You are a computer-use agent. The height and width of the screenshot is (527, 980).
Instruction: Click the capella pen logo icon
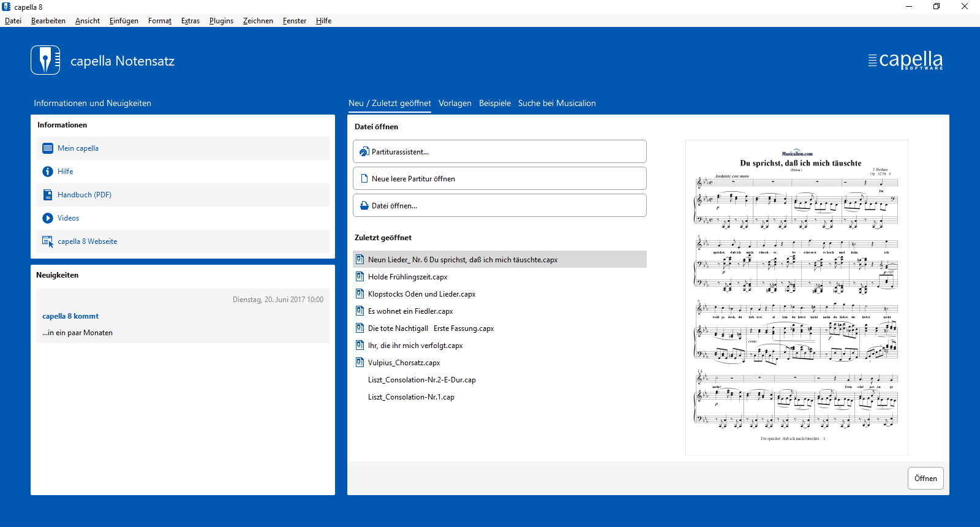pos(45,60)
